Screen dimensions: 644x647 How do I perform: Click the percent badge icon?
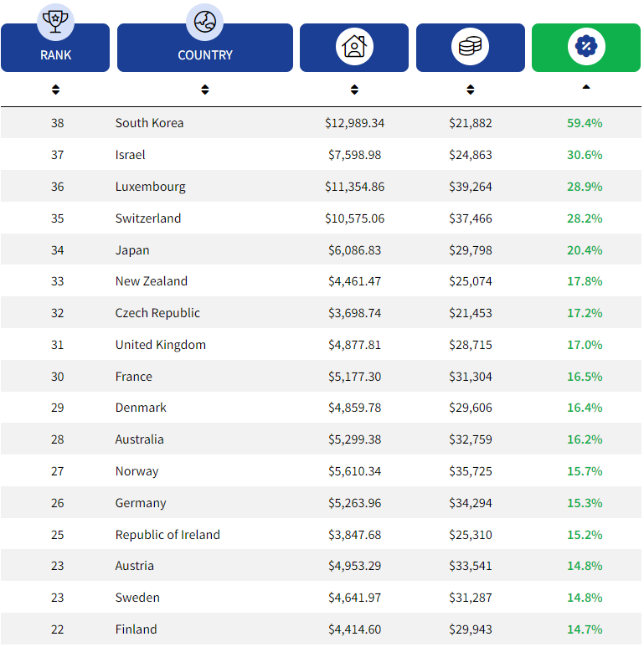click(x=586, y=46)
